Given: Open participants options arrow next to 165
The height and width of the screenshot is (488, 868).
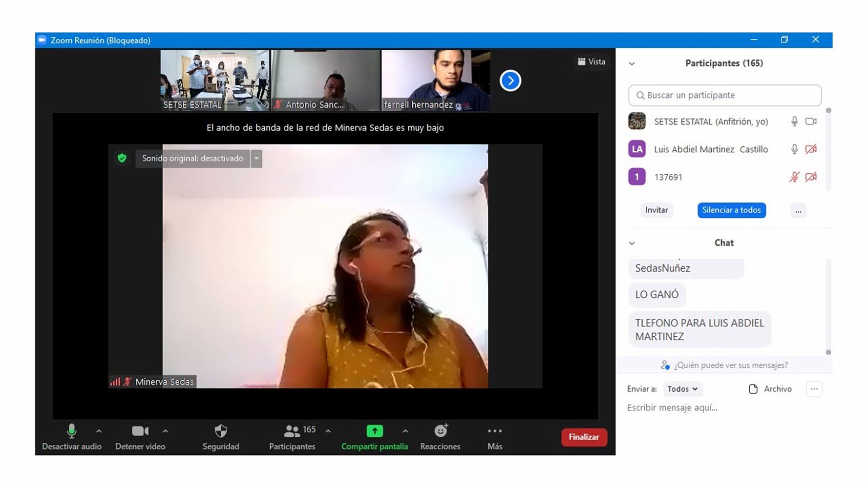Looking at the screenshot, I should [x=328, y=431].
